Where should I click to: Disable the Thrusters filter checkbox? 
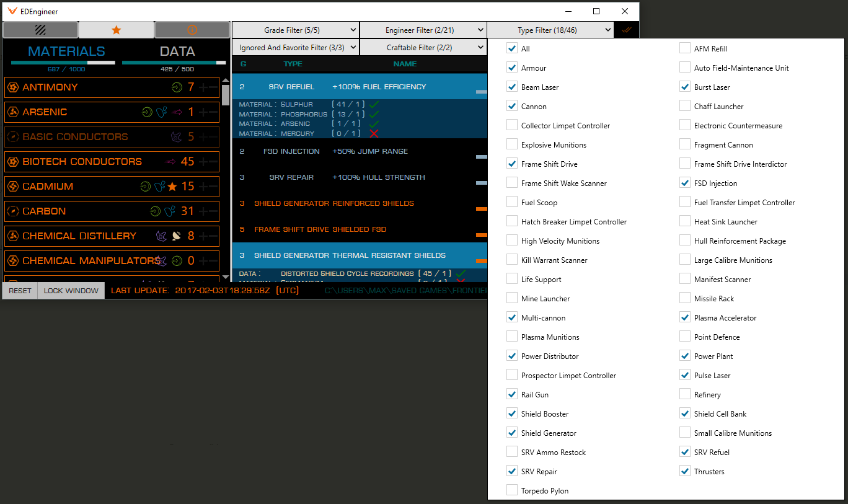[685, 471]
